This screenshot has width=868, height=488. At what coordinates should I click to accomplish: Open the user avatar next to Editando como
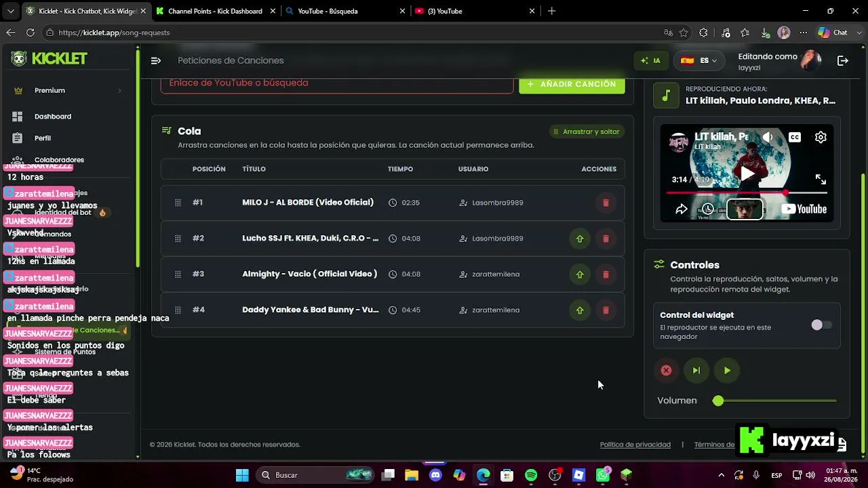click(810, 61)
